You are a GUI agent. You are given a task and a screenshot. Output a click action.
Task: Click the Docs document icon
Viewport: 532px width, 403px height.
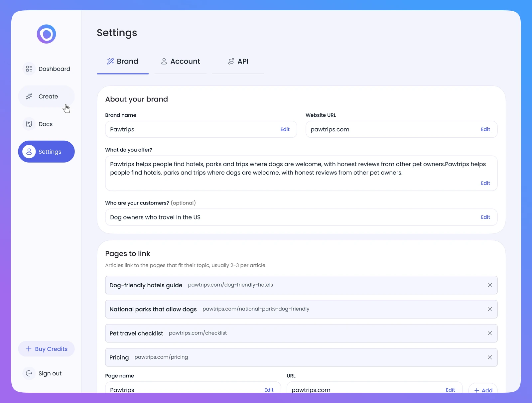29,124
